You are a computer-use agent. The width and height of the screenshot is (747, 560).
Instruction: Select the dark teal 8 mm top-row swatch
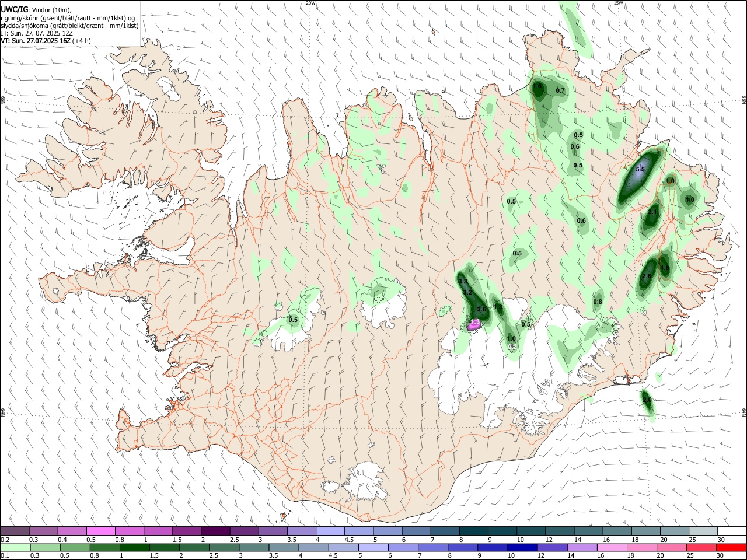point(473,531)
